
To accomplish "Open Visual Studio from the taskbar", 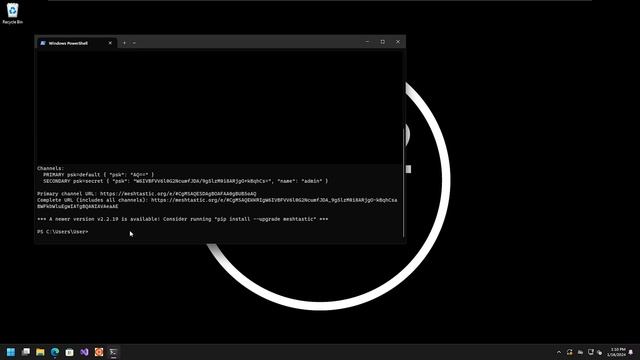I will coord(84,352).
